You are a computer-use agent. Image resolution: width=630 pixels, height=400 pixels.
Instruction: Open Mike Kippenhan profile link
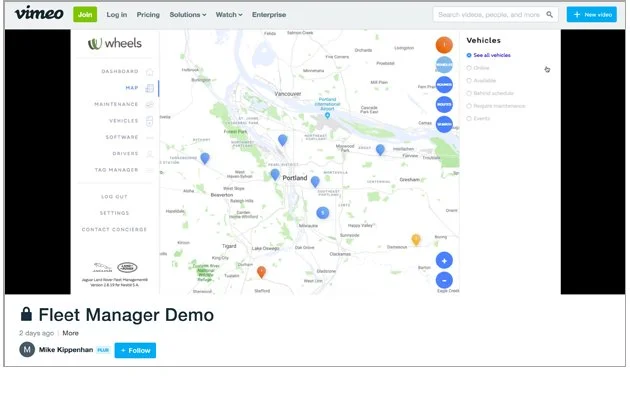[x=66, y=350]
